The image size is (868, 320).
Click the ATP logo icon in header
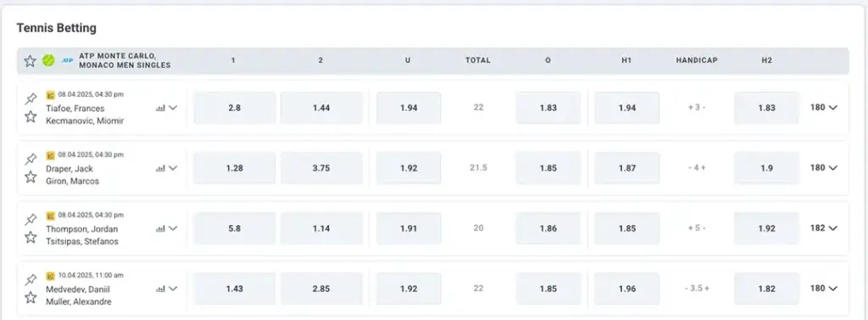tap(68, 61)
